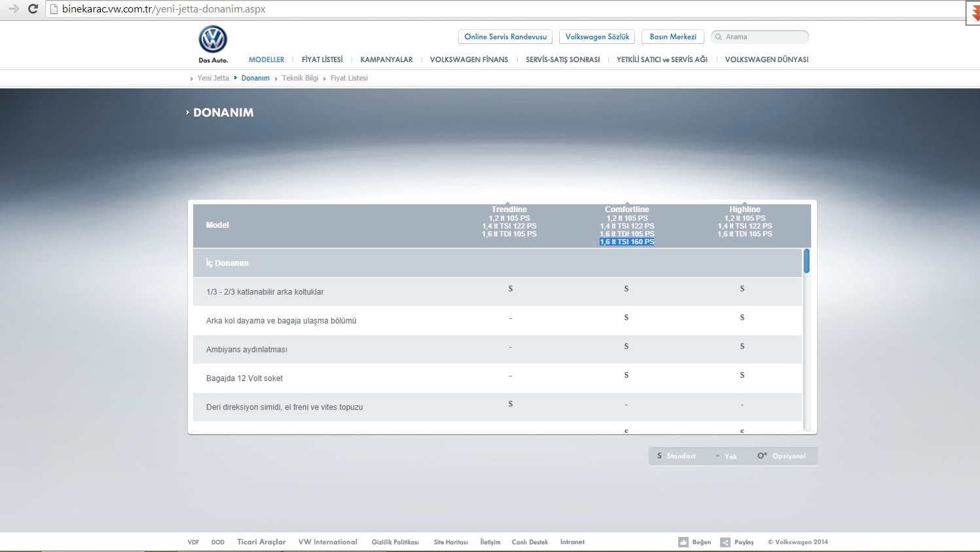Image resolution: width=980 pixels, height=552 pixels.
Task: Open Basın Merkezi
Action: tap(673, 37)
